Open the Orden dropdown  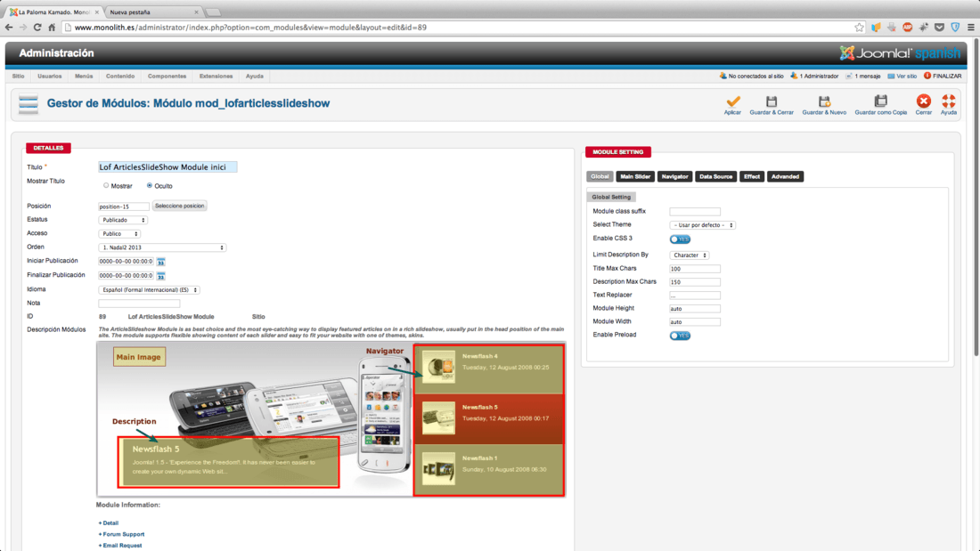162,247
